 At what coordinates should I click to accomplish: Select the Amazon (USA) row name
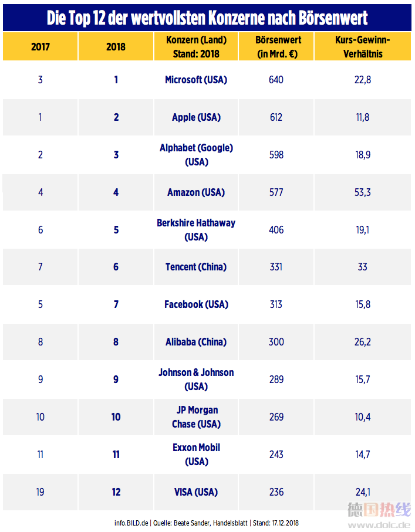pyautogui.click(x=196, y=192)
